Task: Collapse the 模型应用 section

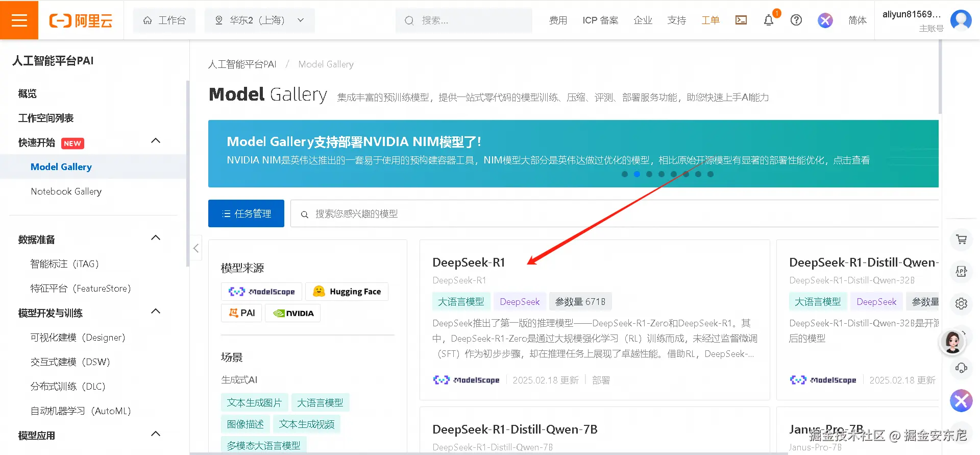Action: click(156, 434)
